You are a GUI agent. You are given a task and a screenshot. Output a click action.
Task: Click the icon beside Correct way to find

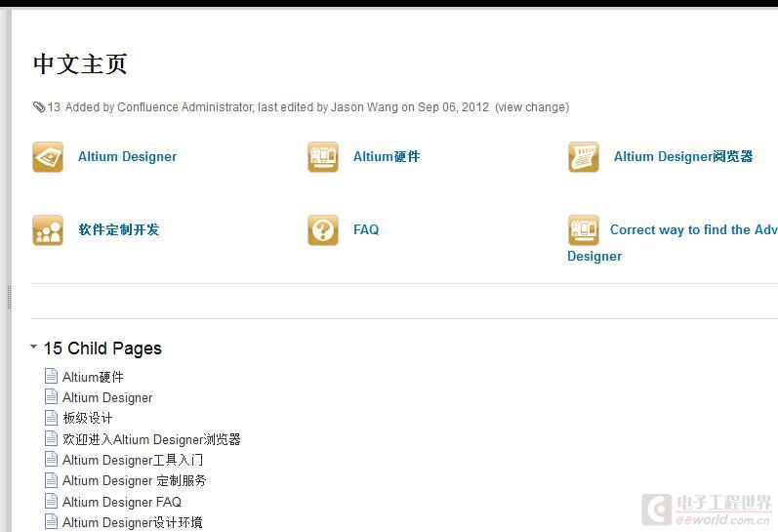click(x=584, y=230)
